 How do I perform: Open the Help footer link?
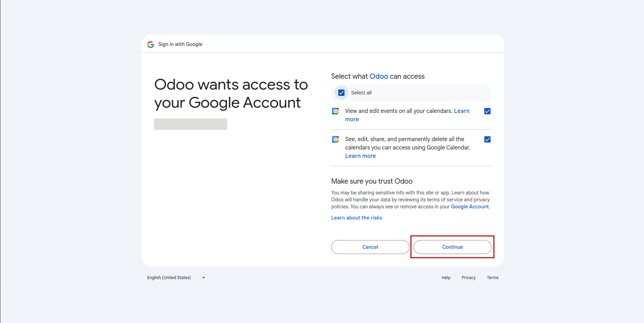446,278
